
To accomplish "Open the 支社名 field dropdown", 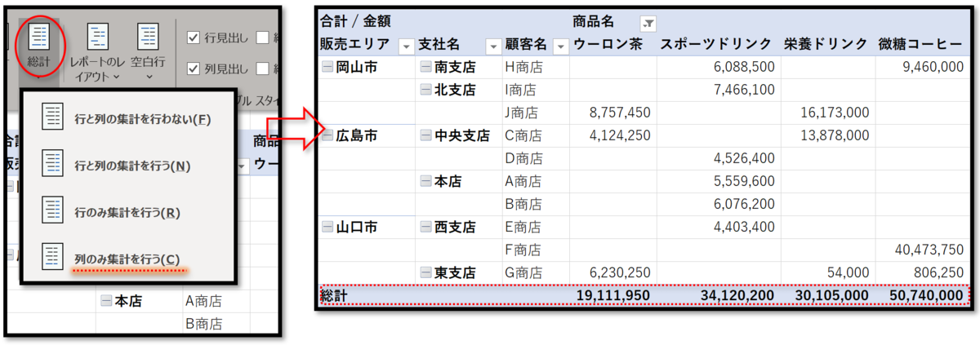I will pyautogui.click(x=492, y=46).
